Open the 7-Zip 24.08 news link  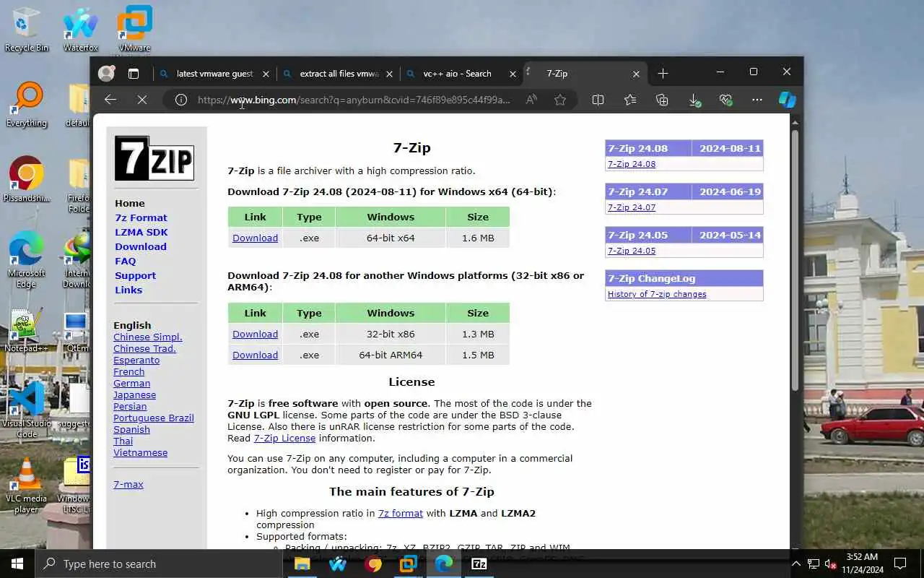click(632, 164)
